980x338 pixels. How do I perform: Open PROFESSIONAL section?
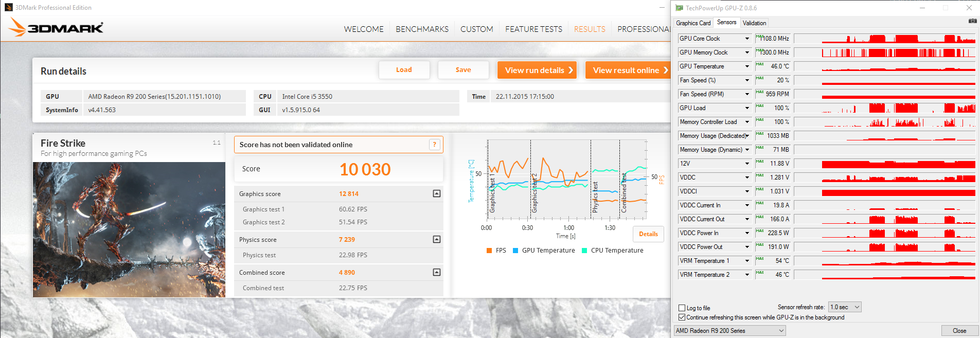tap(644, 29)
